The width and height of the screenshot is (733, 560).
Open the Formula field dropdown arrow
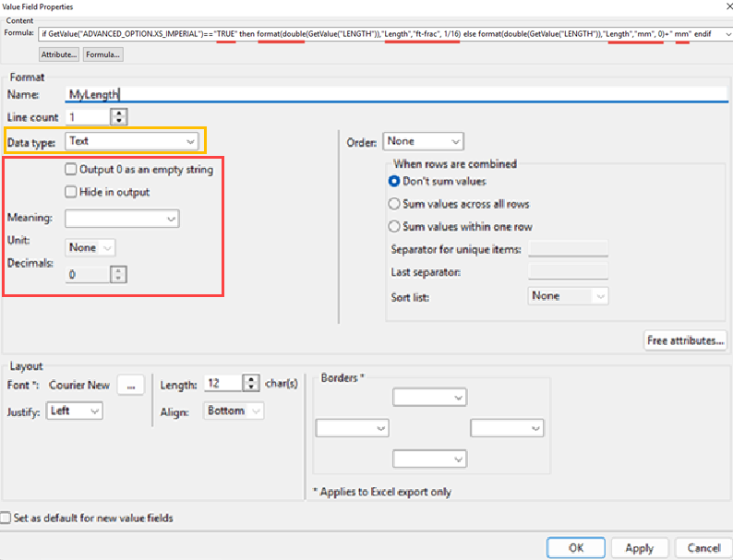point(726,33)
